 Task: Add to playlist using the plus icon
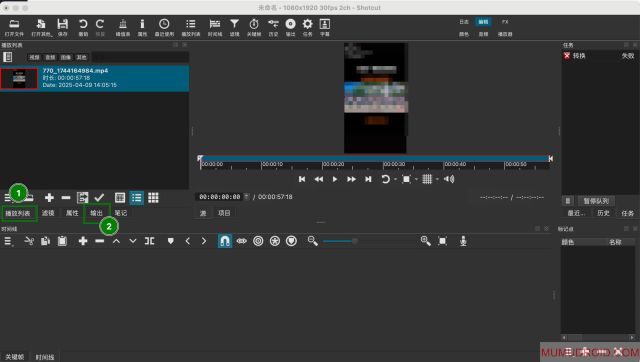(x=49, y=198)
